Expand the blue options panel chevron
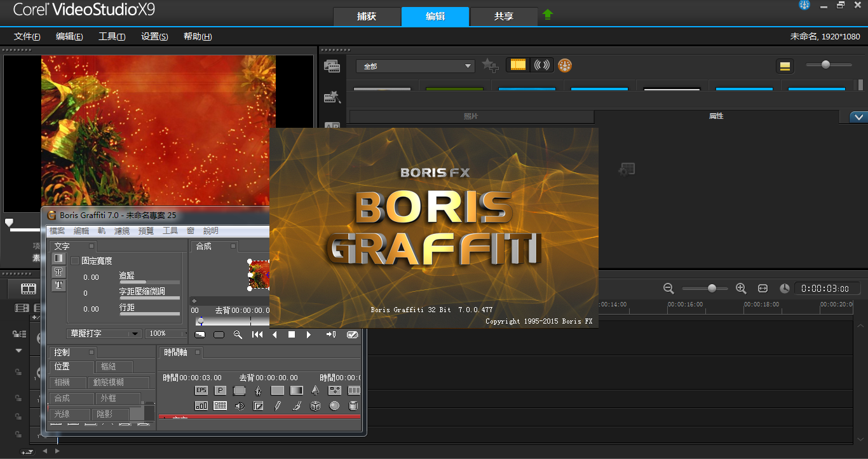868x459 pixels. click(858, 117)
